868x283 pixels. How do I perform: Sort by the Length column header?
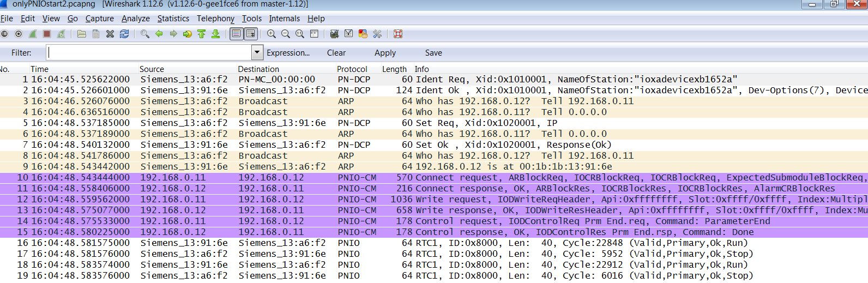click(394, 69)
